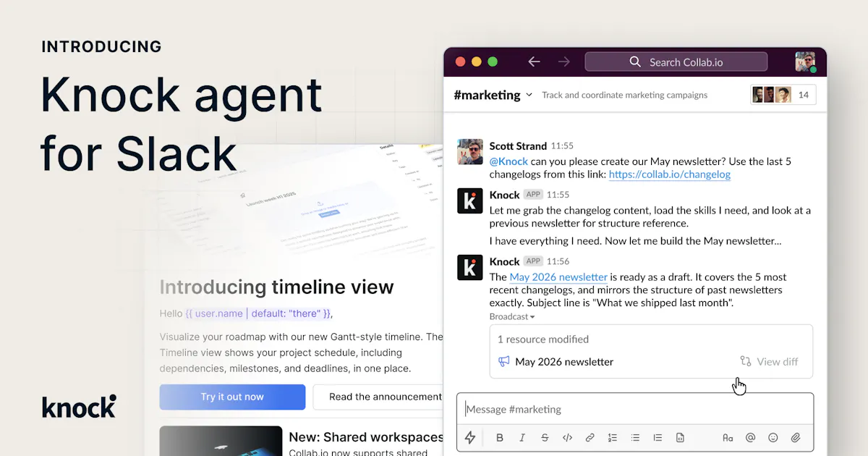The image size is (868, 456).
Task: Open the user profile avatar in title bar
Action: click(x=805, y=62)
